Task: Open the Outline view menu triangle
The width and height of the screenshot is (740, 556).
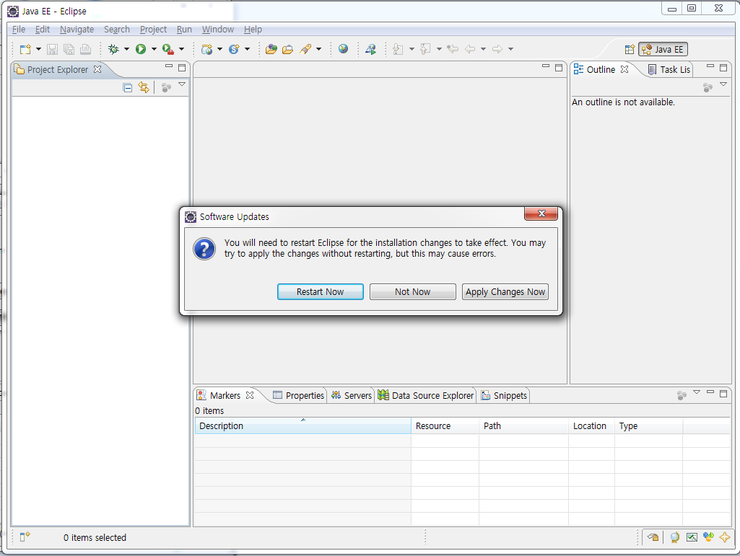Action: pos(723,84)
